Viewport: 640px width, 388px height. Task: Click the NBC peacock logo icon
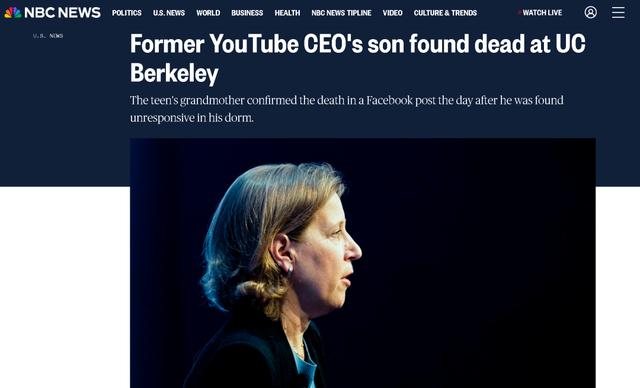(12, 13)
